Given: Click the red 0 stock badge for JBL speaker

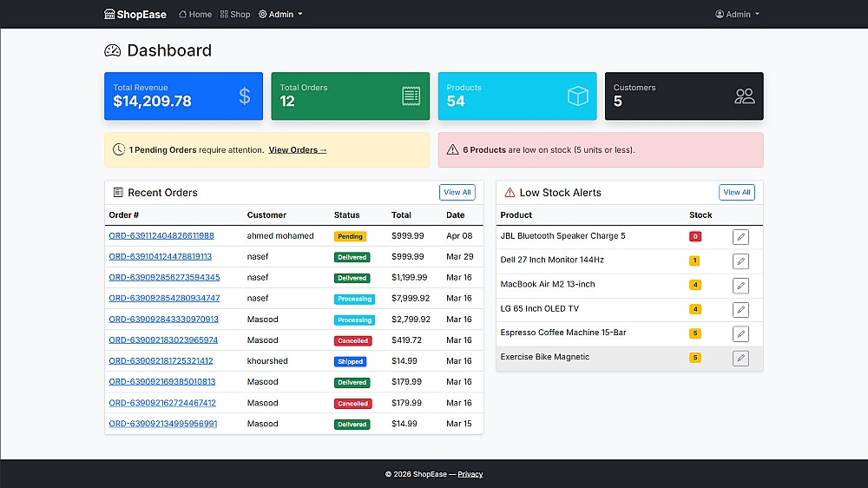Looking at the screenshot, I should [695, 236].
